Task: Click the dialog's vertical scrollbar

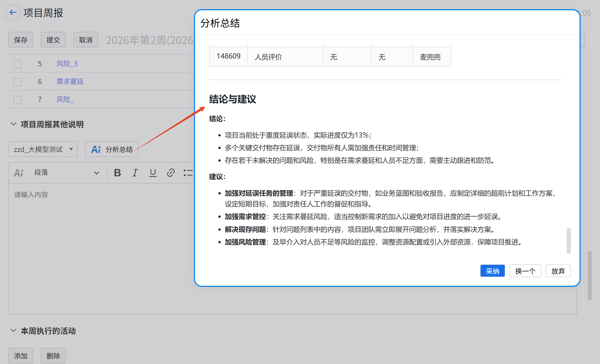Action: (x=569, y=241)
